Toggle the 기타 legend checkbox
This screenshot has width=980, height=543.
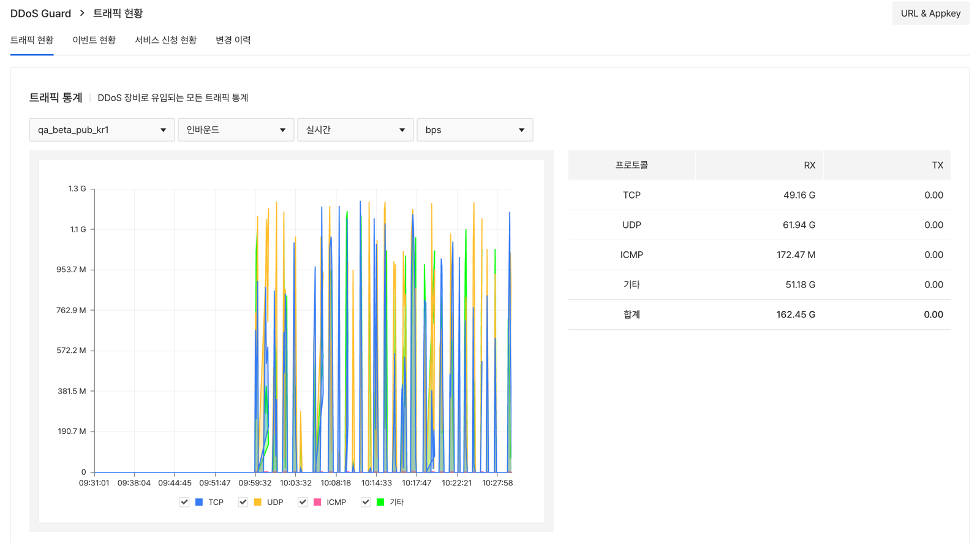(366, 502)
